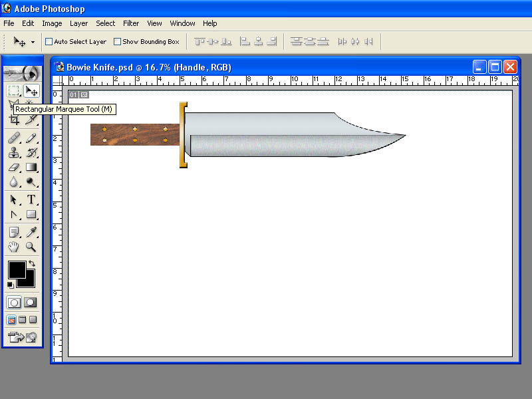532x399 pixels.
Task: Select the Crop tool
Action: [14, 120]
